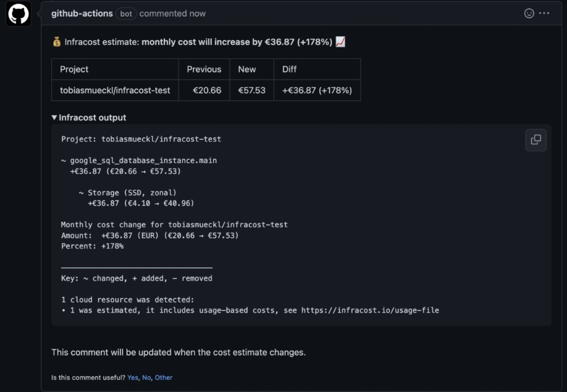Click the upward trend chart emoji

click(x=340, y=42)
